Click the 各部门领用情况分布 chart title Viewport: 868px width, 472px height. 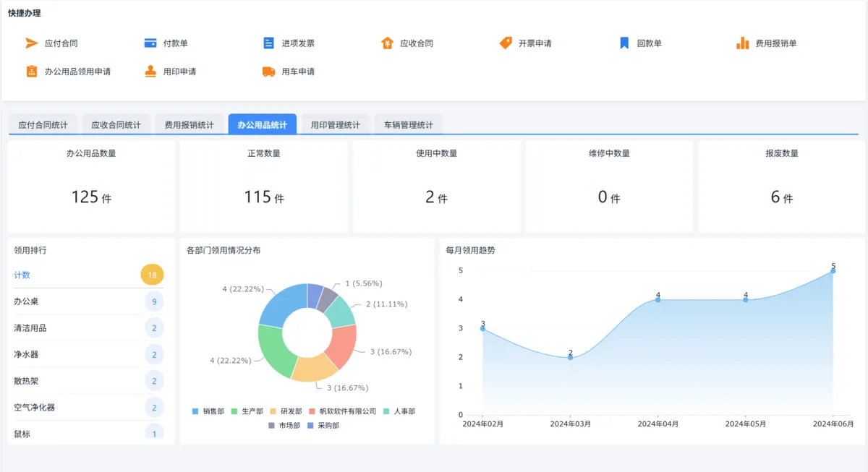click(x=224, y=250)
